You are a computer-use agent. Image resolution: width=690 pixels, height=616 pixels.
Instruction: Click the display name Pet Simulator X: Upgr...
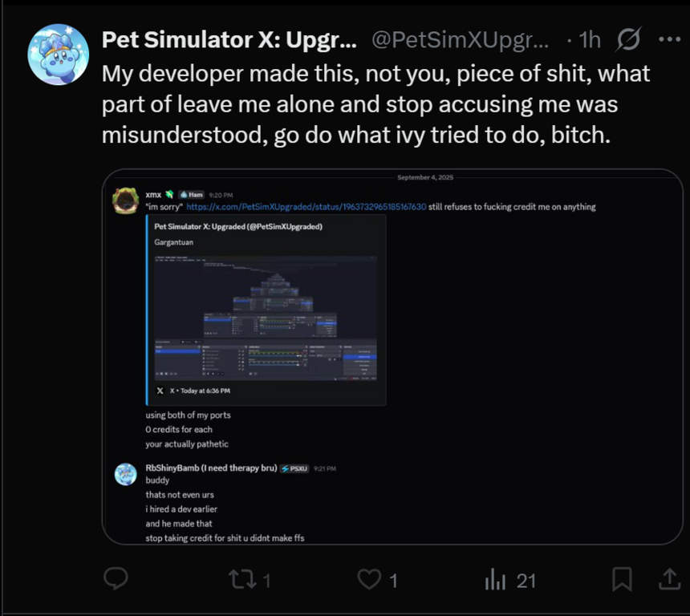pos(227,39)
